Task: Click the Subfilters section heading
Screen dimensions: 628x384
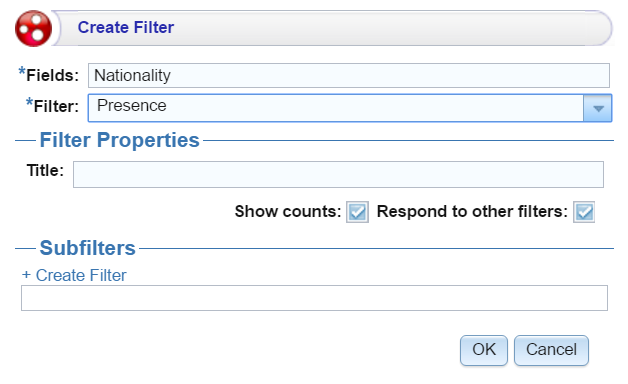Action: 87,247
